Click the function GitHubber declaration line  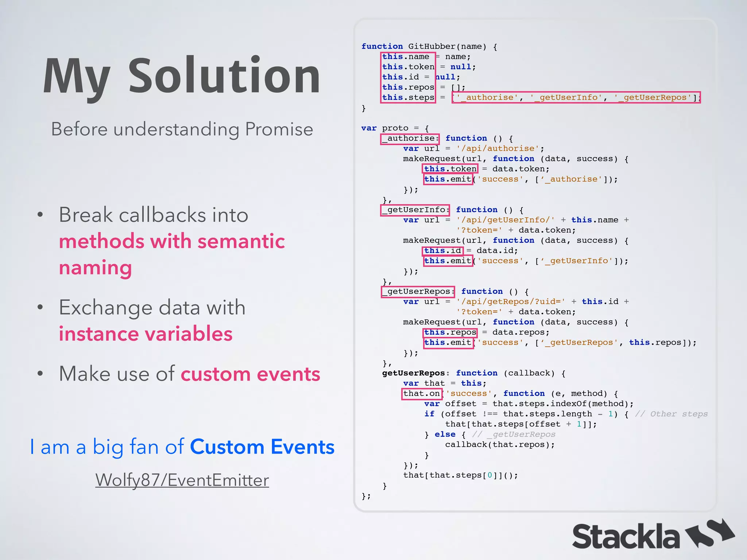tap(429, 46)
